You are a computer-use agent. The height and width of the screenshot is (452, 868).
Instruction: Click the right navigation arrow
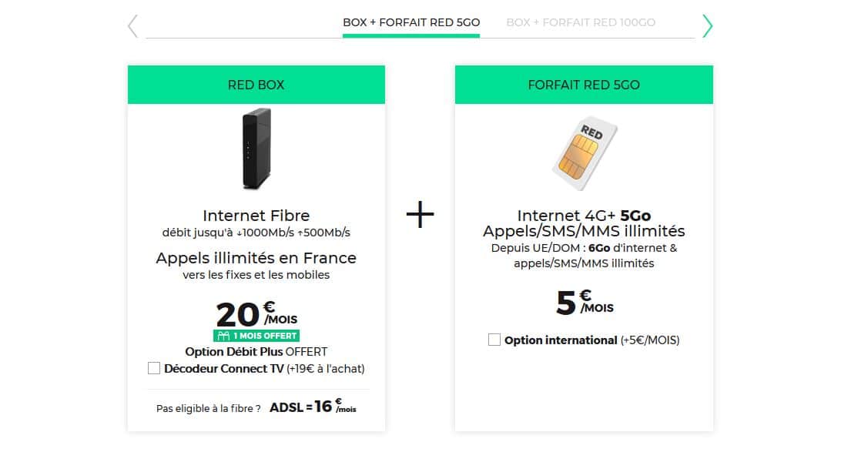707,24
